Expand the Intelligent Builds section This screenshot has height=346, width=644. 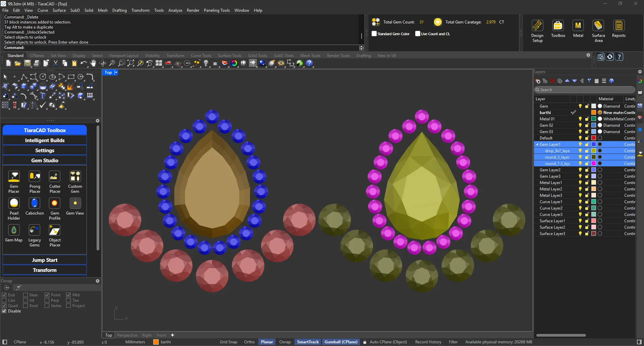(x=45, y=140)
